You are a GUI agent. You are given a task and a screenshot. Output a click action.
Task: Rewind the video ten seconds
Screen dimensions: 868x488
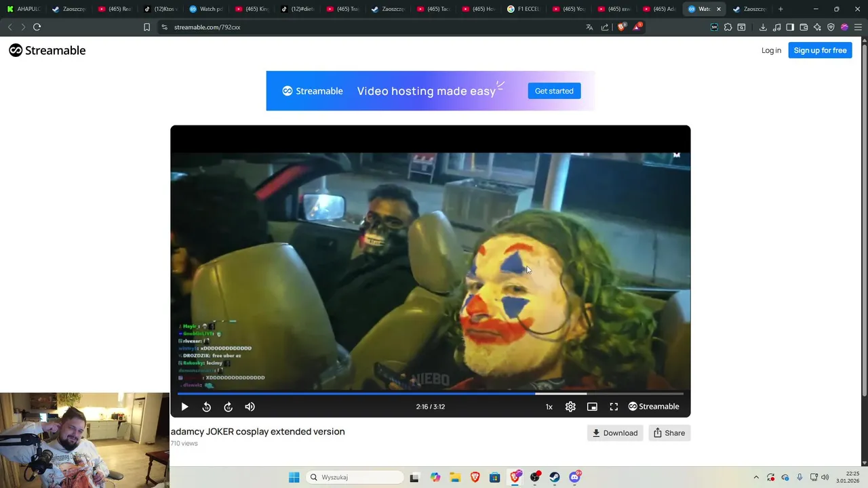pos(206,407)
